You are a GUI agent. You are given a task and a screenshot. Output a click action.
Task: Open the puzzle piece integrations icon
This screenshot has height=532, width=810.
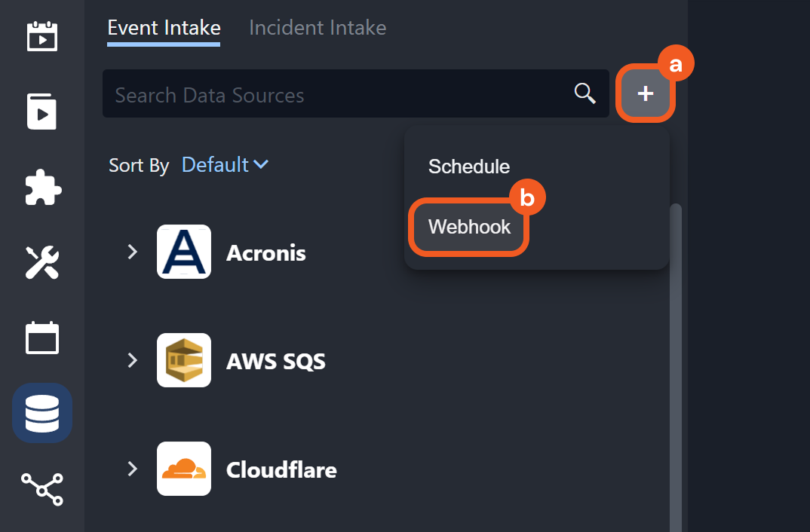click(x=42, y=186)
